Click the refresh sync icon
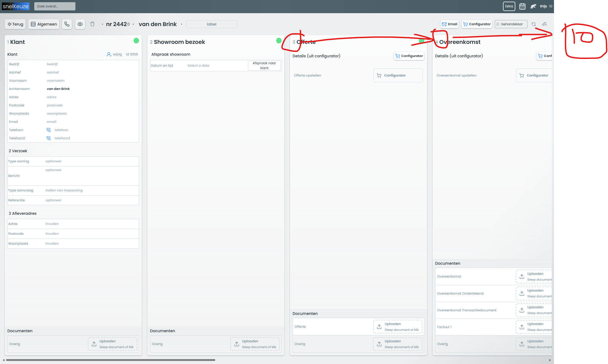Image resolution: width=608 pixels, height=364 pixels. [533, 24]
